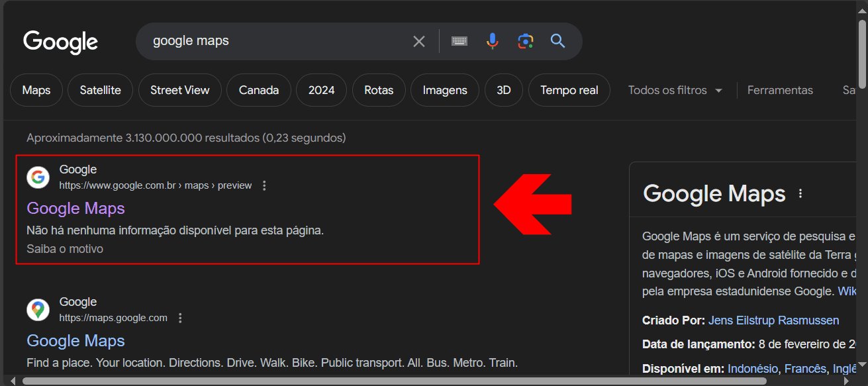
Task: Click the Criado Por label
Action: tap(673, 320)
